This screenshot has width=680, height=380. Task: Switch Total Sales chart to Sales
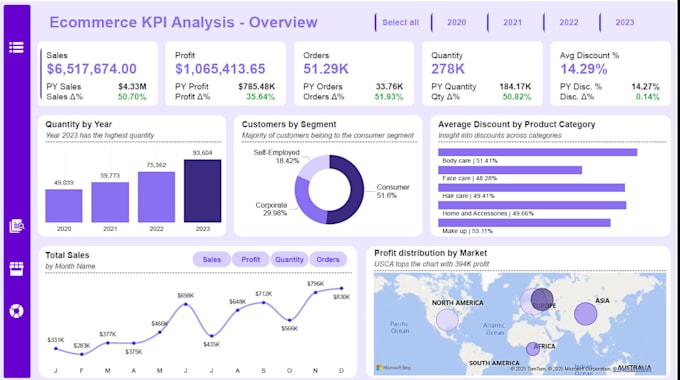point(212,259)
